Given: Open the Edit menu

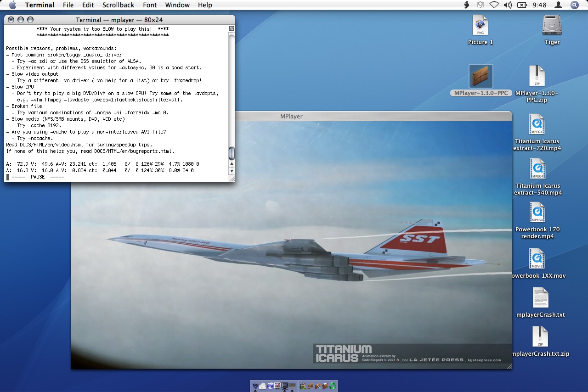Looking at the screenshot, I should coord(88,5).
